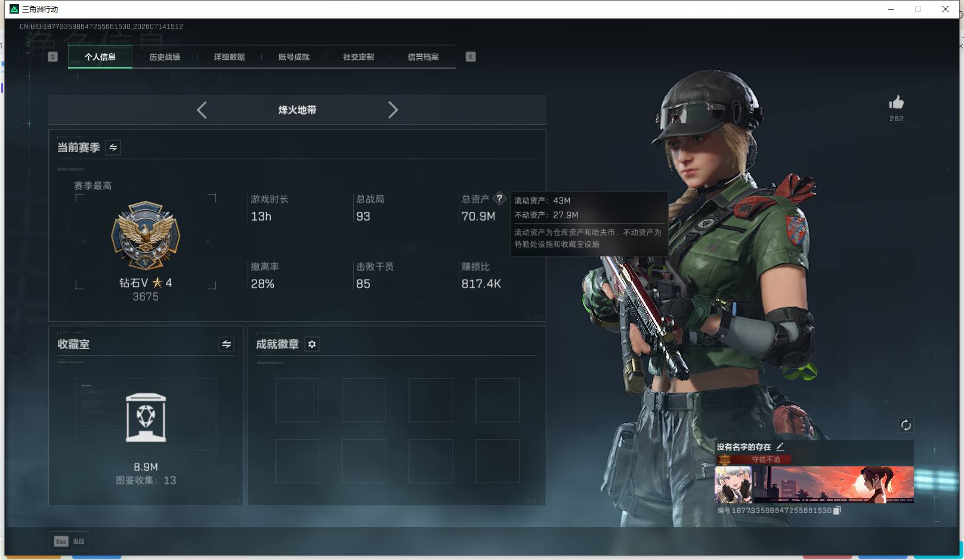Click the 流动资产: 43M tooltip line

coord(542,200)
